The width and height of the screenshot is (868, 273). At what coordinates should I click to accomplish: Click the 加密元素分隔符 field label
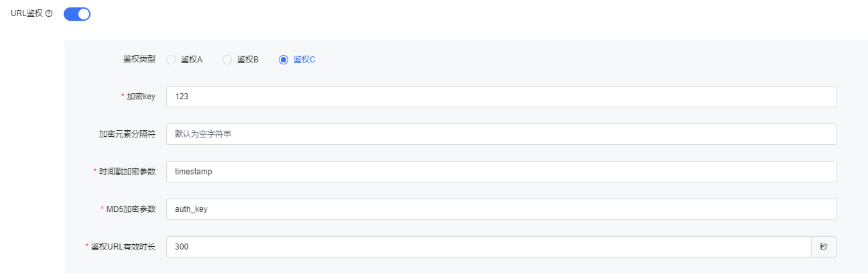127,134
